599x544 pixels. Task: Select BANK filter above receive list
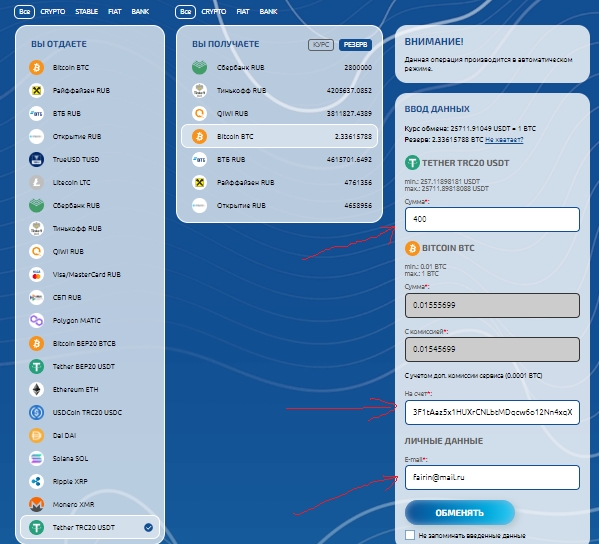pos(268,11)
